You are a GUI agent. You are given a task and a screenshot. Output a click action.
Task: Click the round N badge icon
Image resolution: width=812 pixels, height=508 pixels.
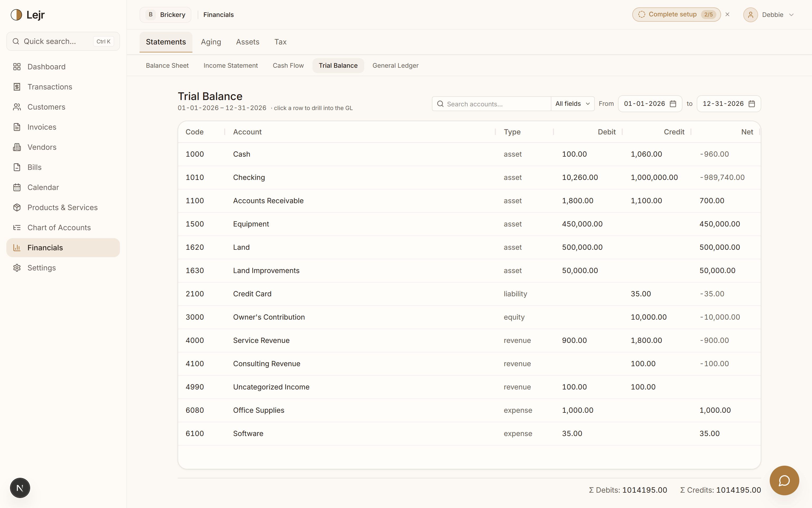point(20,488)
